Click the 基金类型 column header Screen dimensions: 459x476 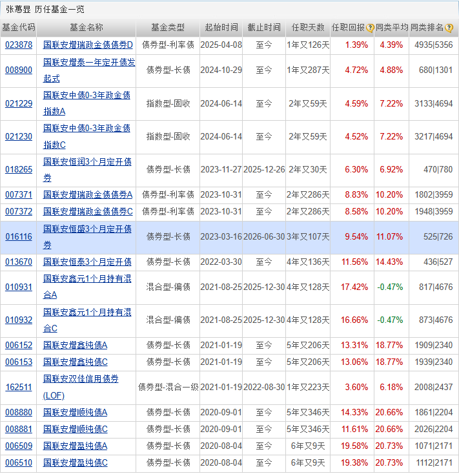coord(168,28)
